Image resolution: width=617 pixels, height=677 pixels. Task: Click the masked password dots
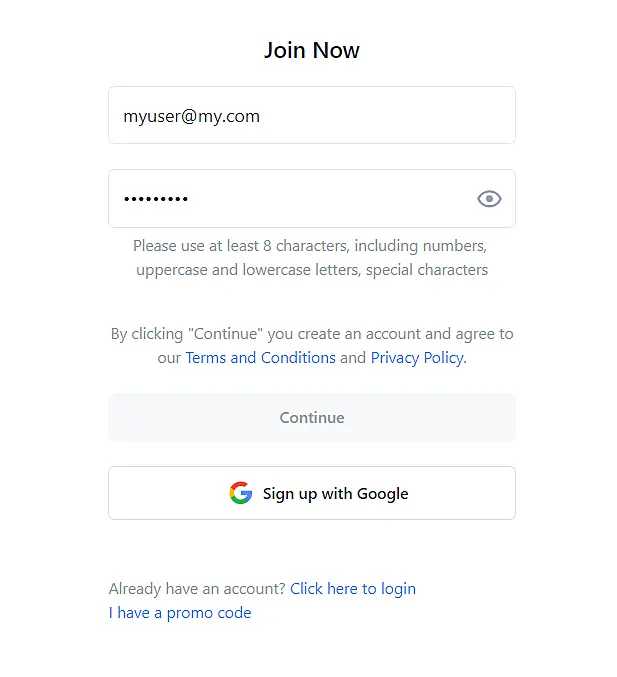[x=156, y=199]
